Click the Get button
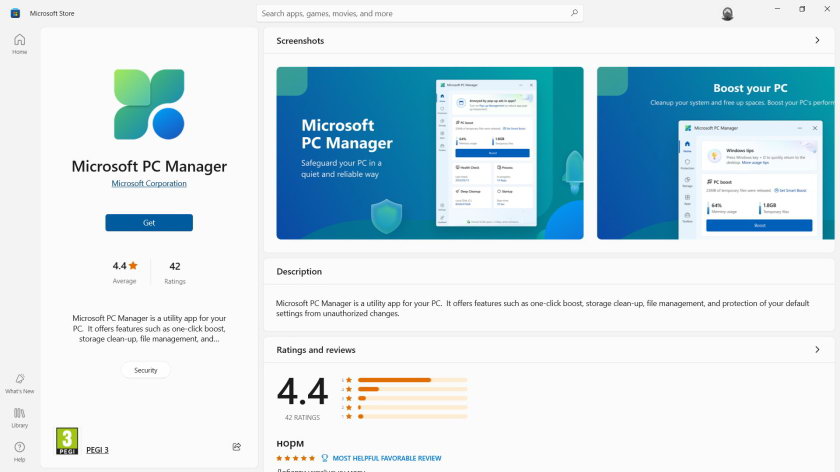The image size is (840, 472). [x=149, y=223]
